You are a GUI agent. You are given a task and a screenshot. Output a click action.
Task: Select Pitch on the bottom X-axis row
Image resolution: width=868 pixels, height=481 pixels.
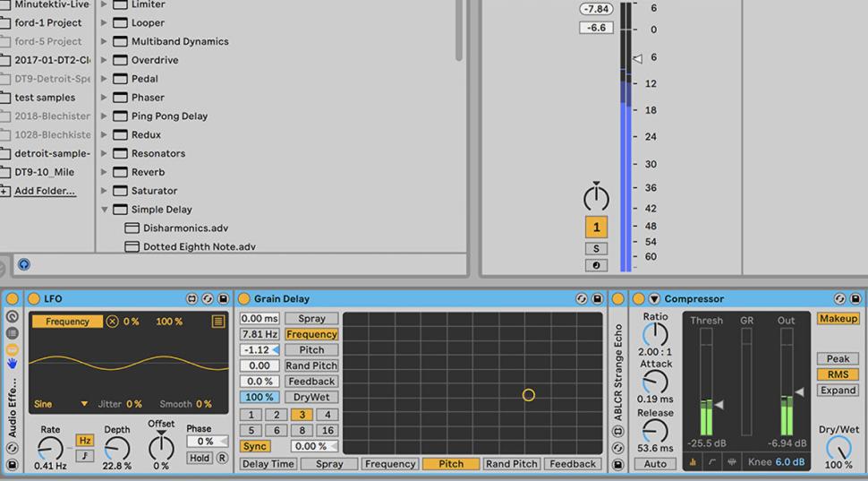tap(450, 464)
